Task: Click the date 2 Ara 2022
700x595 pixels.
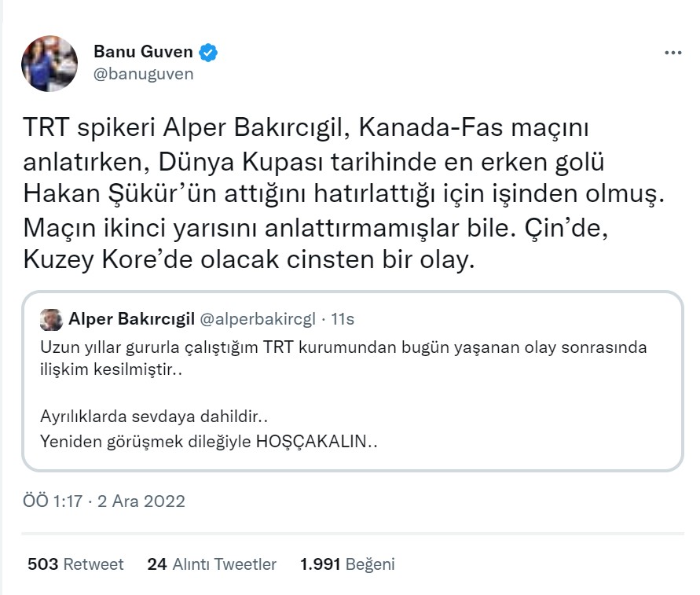Action: 141,501
